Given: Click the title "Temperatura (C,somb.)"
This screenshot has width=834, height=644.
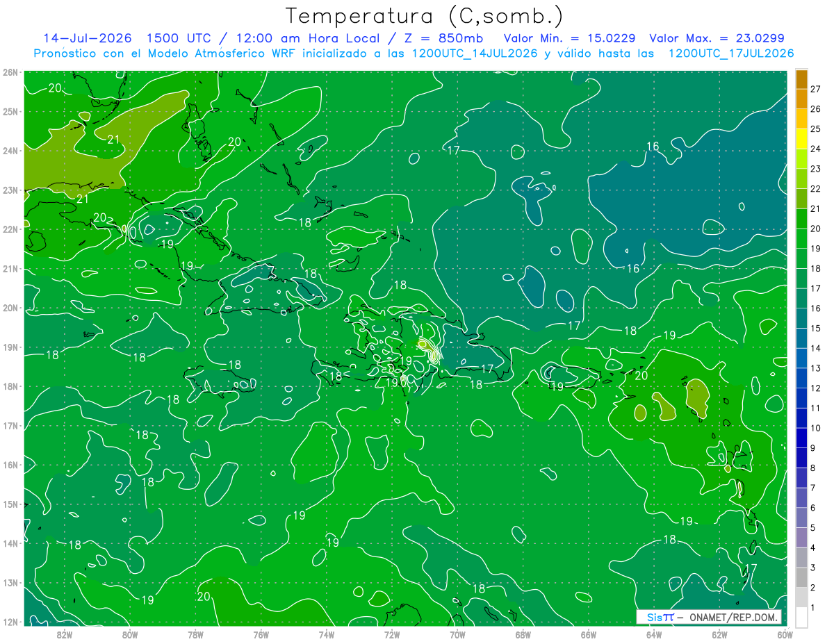Looking at the screenshot, I should [x=424, y=16].
